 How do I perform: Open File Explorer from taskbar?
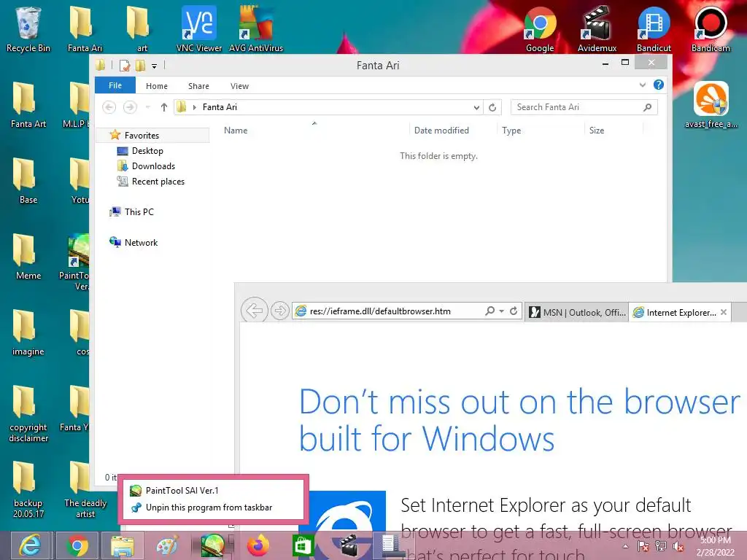tap(122, 545)
